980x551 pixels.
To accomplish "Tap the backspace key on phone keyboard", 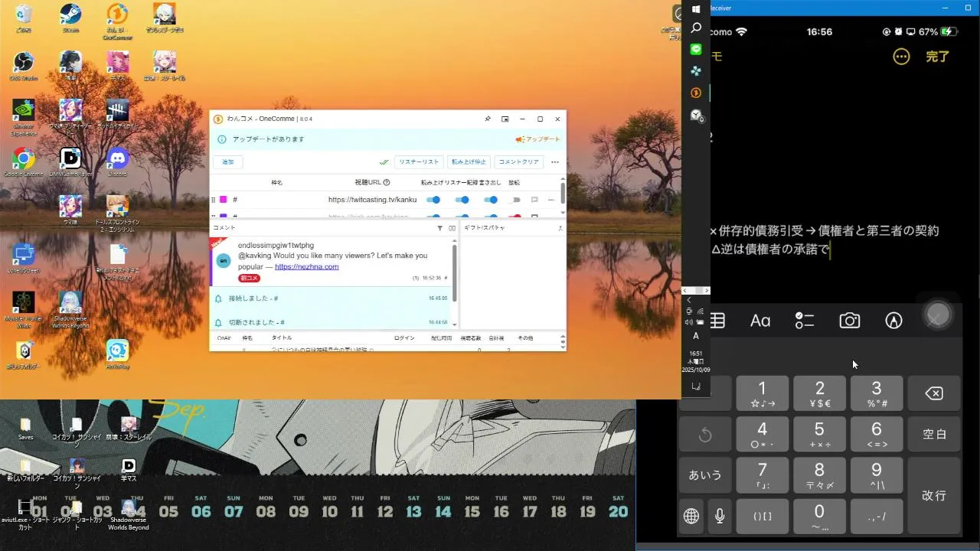I will point(934,393).
